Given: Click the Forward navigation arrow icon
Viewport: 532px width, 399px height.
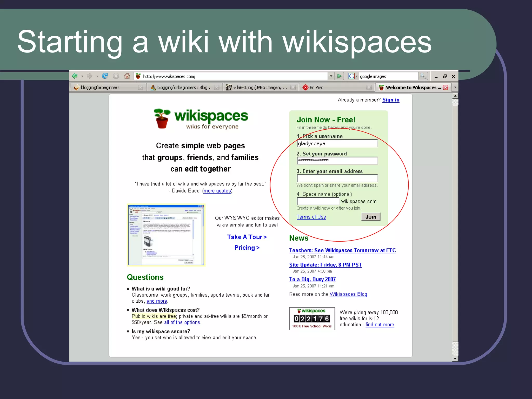Looking at the screenshot, I should pos(90,76).
